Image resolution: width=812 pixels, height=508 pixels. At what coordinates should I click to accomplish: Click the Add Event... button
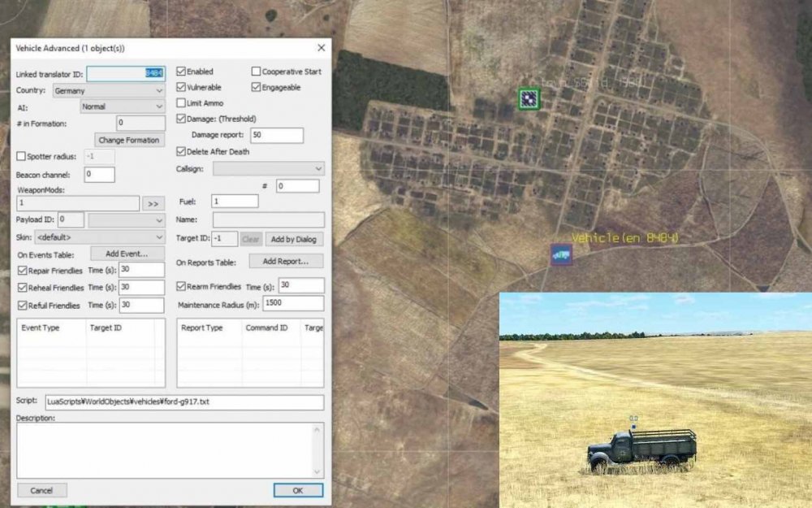coord(127,254)
